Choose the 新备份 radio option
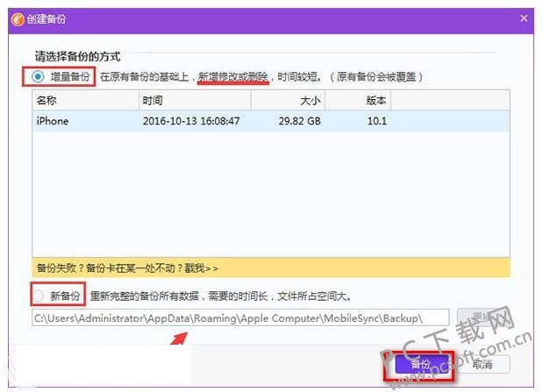The width and height of the screenshot is (543, 392). [x=38, y=296]
